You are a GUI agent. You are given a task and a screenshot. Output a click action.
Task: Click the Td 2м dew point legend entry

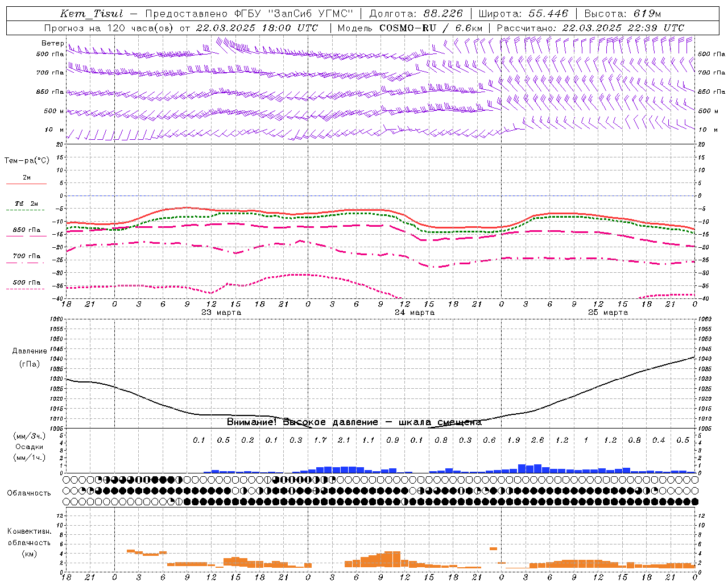tap(26, 203)
